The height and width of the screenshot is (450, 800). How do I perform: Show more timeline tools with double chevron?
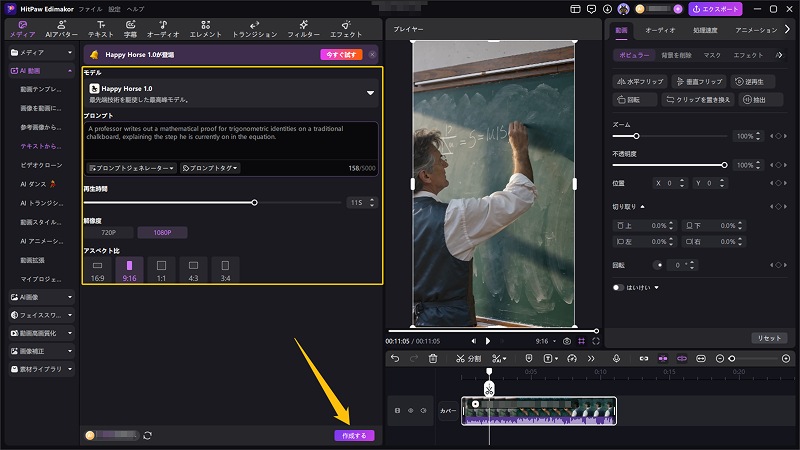[591, 359]
